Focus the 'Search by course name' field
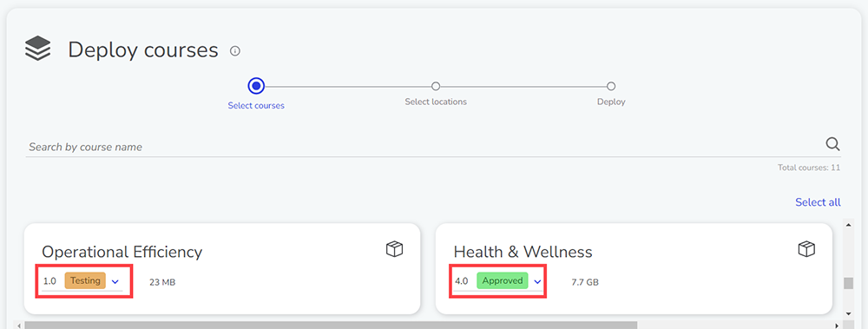 click(425, 147)
